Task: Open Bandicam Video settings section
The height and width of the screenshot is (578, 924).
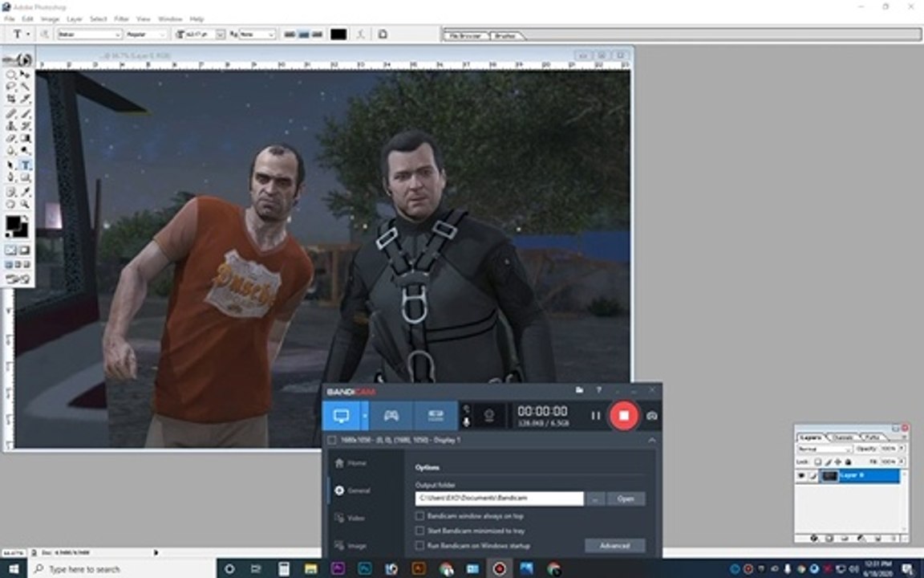Action: tap(350, 518)
